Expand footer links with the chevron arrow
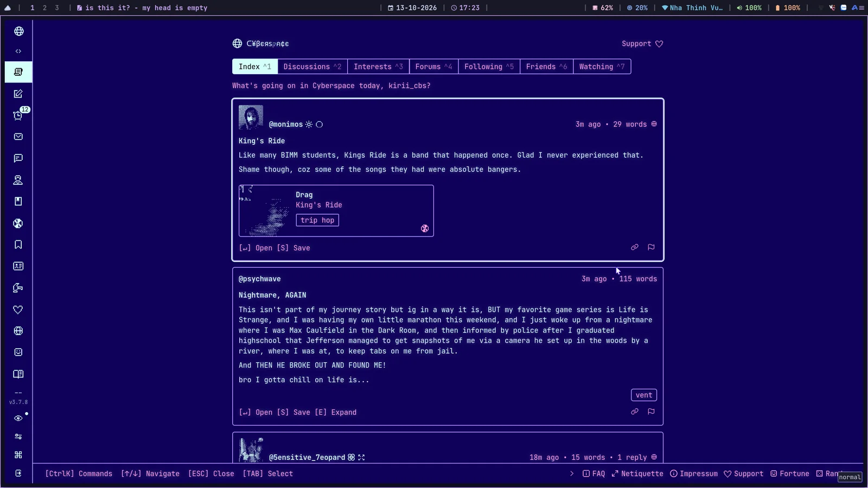Image resolution: width=868 pixels, height=488 pixels. click(571, 473)
